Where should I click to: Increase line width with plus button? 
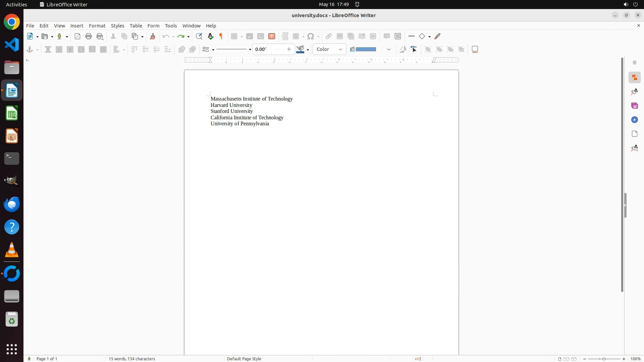pyautogui.click(x=289, y=50)
